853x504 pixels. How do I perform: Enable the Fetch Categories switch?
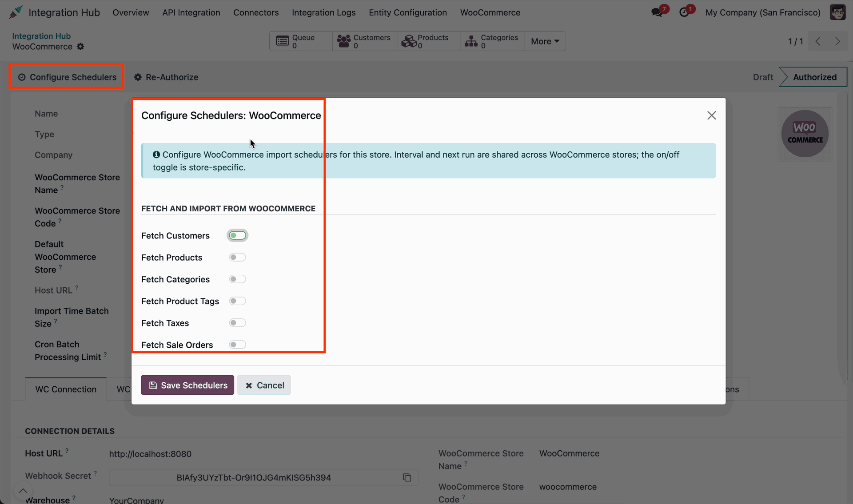pyautogui.click(x=237, y=279)
